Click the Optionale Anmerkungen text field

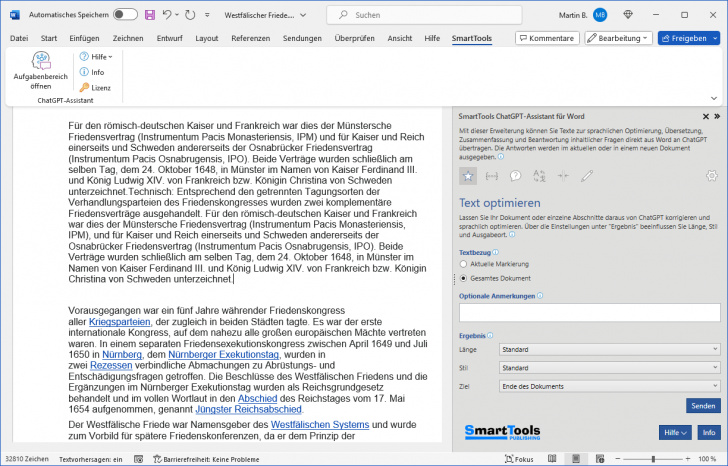(x=589, y=312)
